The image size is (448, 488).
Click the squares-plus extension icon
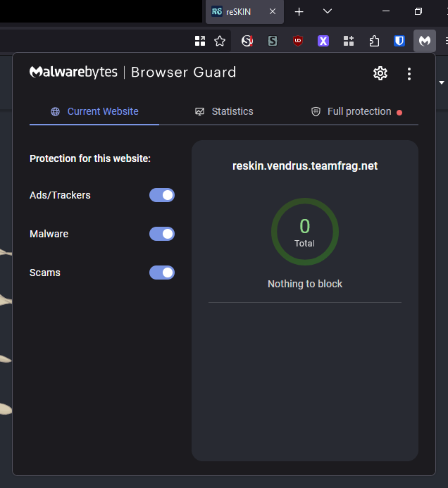tap(349, 41)
